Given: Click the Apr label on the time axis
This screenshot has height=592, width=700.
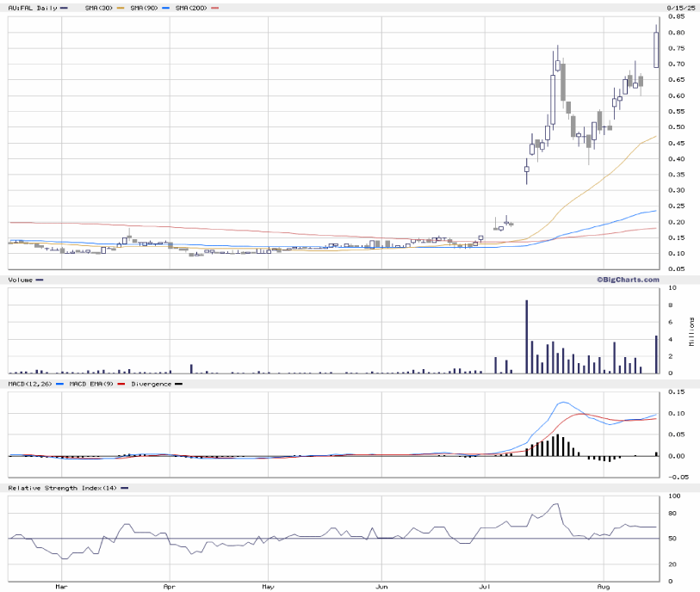Looking at the screenshot, I should (169, 586).
